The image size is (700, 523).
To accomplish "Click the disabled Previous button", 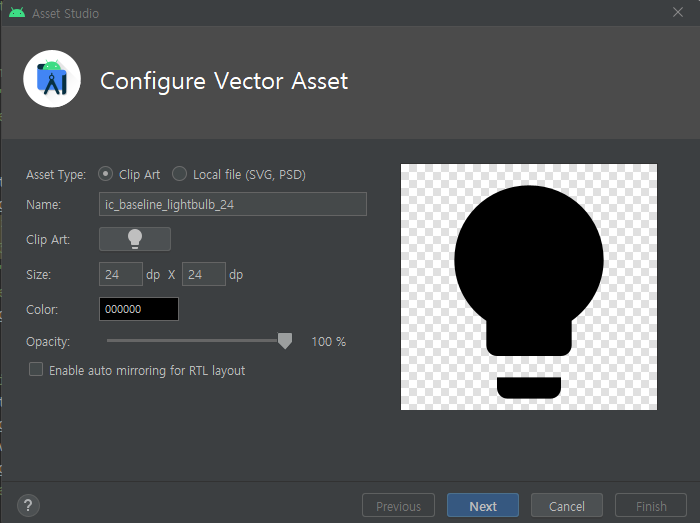I will (398, 506).
